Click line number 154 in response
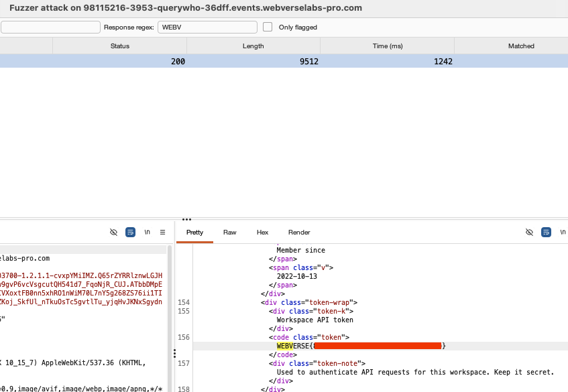 click(184, 302)
